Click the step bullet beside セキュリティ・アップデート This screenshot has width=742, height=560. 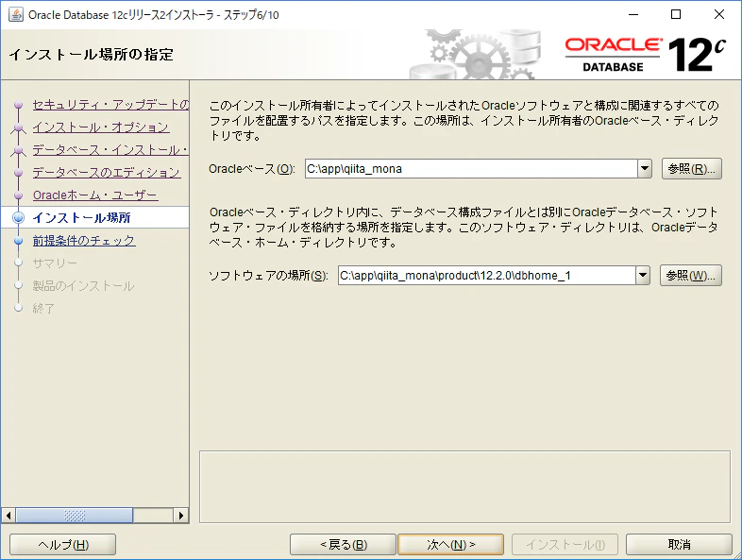coord(19,105)
